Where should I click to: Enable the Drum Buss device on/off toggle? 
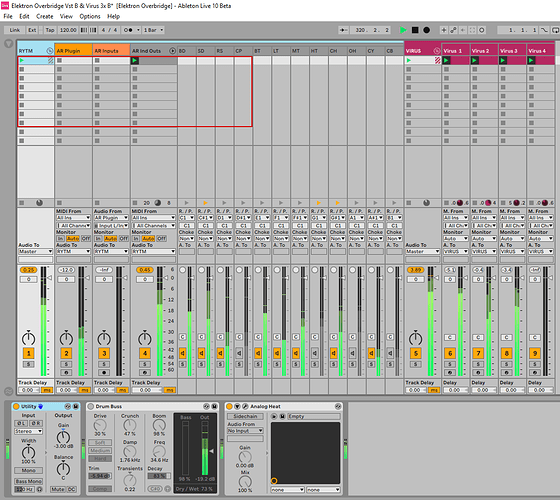[x=91, y=406]
